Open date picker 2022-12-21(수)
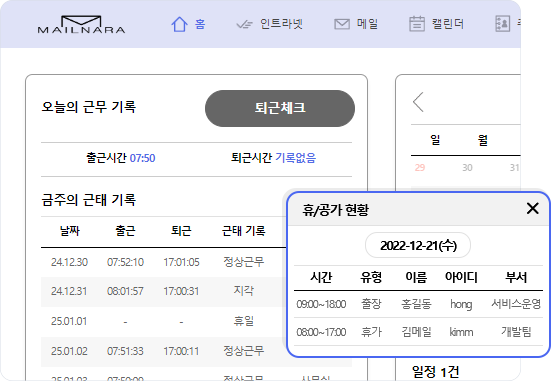The width and height of the screenshot is (551, 381). click(418, 245)
